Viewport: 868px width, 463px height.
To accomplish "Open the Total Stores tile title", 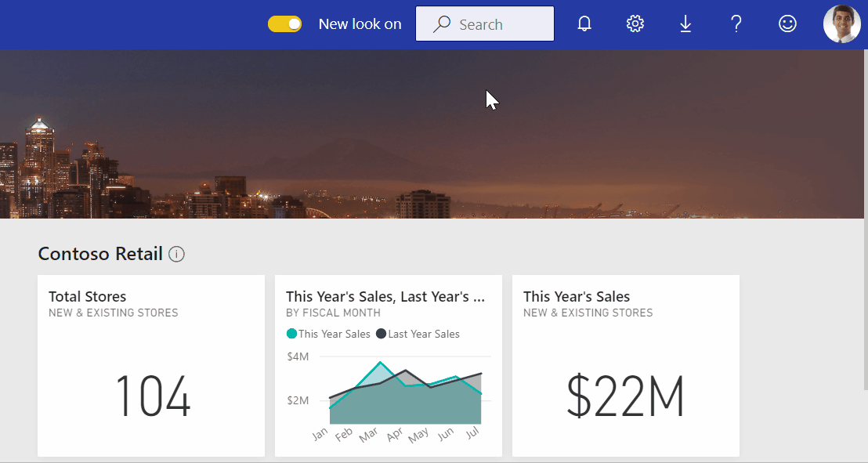I will point(87,296).
